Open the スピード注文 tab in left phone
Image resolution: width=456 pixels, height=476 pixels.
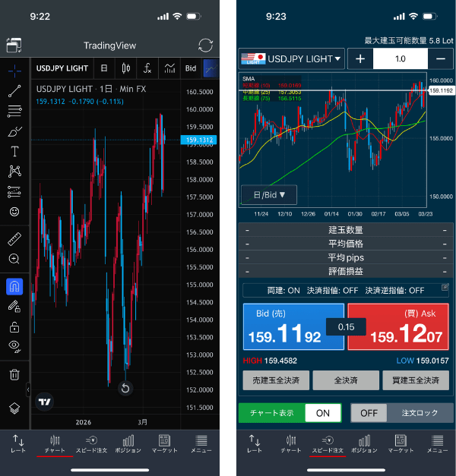pos(91,444)
